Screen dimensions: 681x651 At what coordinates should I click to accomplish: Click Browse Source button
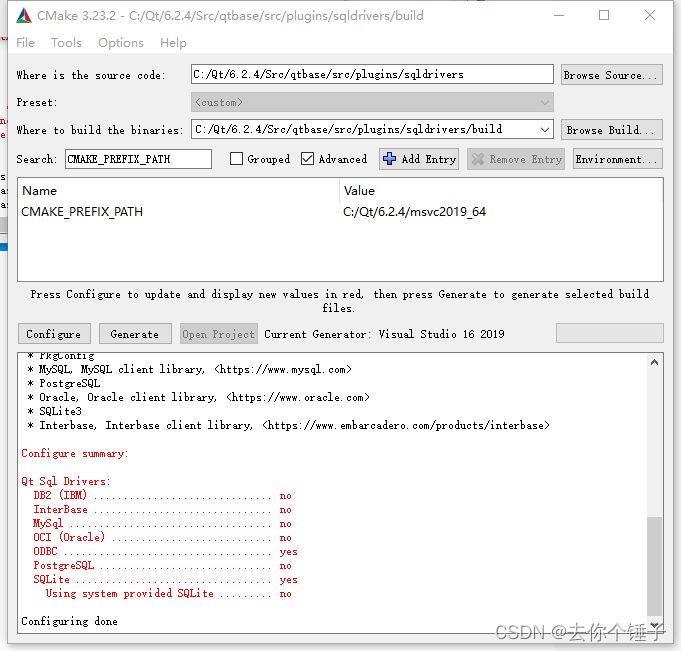point(612,75)
